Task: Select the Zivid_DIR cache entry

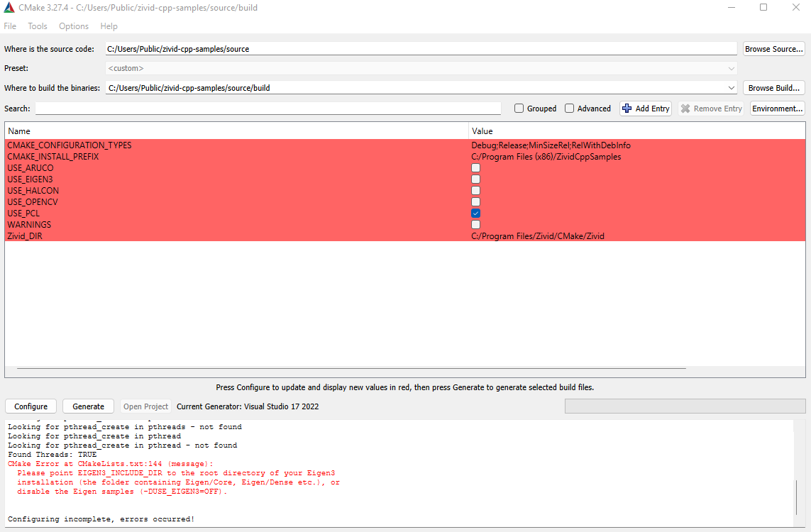Action: pos(25,236)
